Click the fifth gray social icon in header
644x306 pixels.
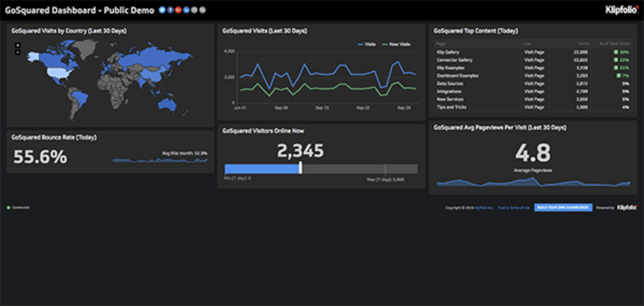click(194, 10)
